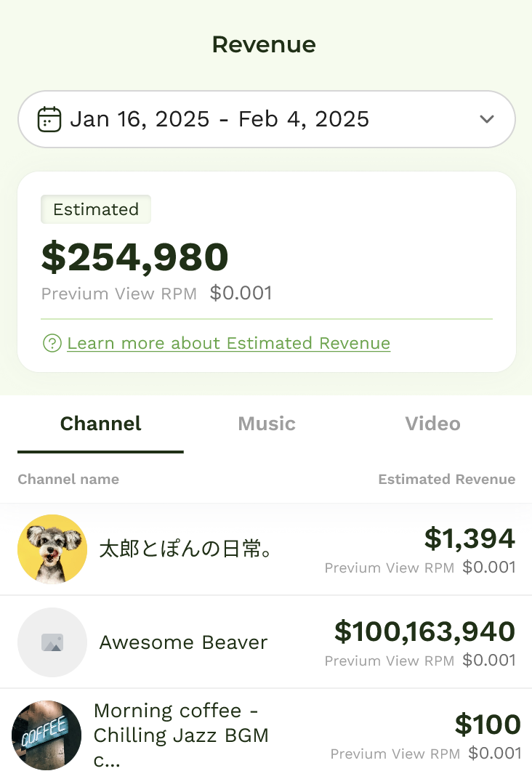
Task: Click the Estimated Revenue column header
Action: [x=446, y=479]
